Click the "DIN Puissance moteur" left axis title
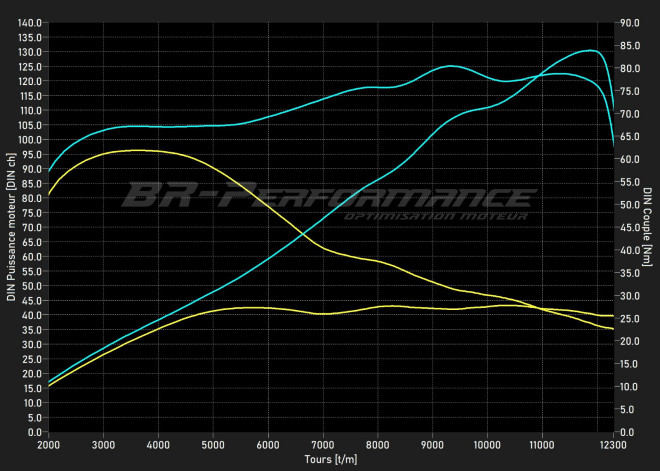The height and width of the screenshot is (471, 660). click(x=11, y=228)
